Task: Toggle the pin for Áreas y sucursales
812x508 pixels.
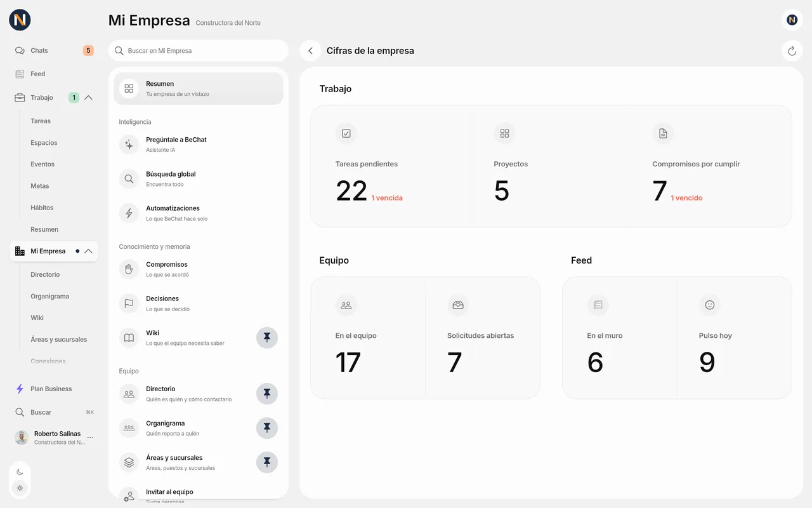Action: [x=267, y=462]
